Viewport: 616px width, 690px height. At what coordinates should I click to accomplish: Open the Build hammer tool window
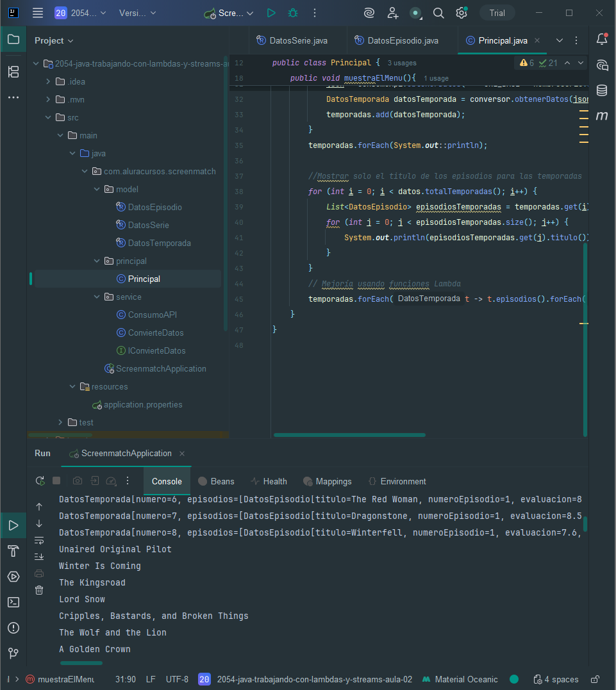[13, 551]
